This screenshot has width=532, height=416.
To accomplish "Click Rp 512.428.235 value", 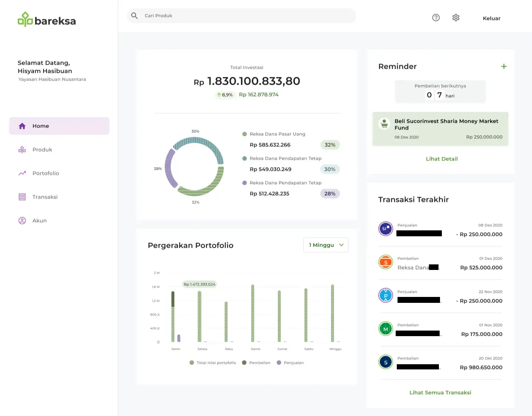I will click(x=269, y=194).
